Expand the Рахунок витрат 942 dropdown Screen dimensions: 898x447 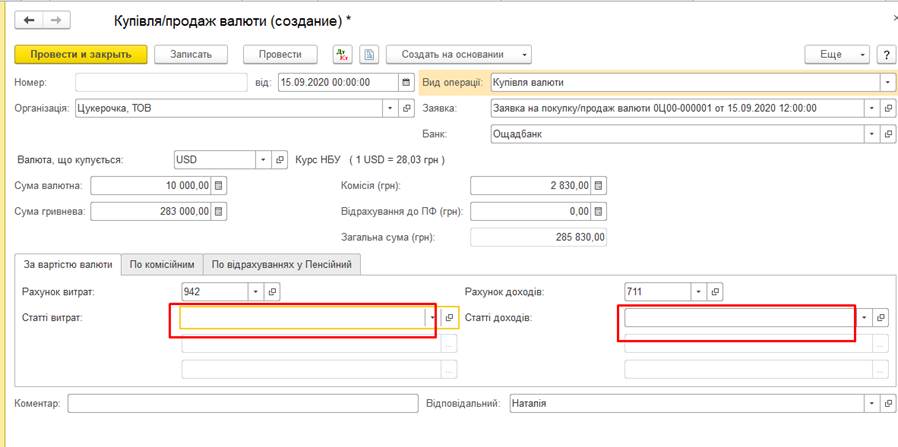point(254,291)
